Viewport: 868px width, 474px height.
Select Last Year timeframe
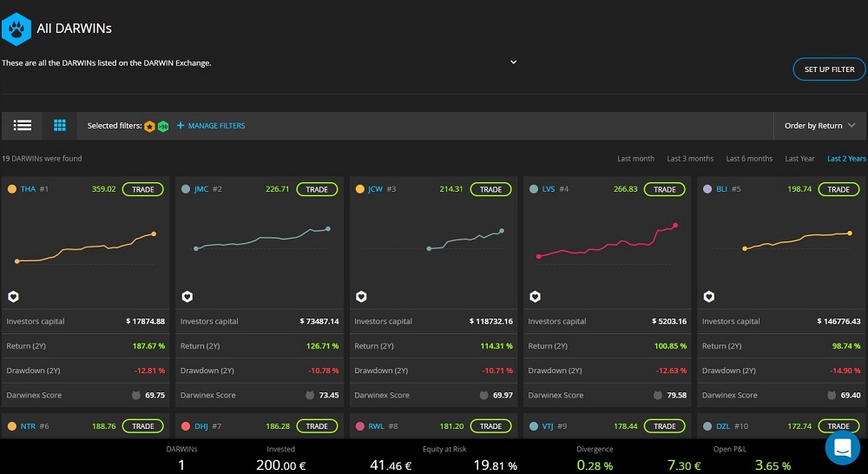click(799, 158)
